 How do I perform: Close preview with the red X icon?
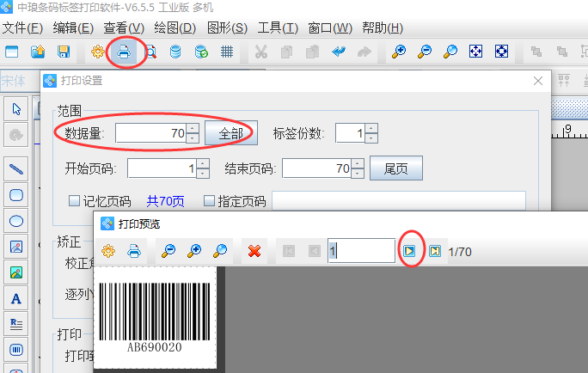pos(254,251)
